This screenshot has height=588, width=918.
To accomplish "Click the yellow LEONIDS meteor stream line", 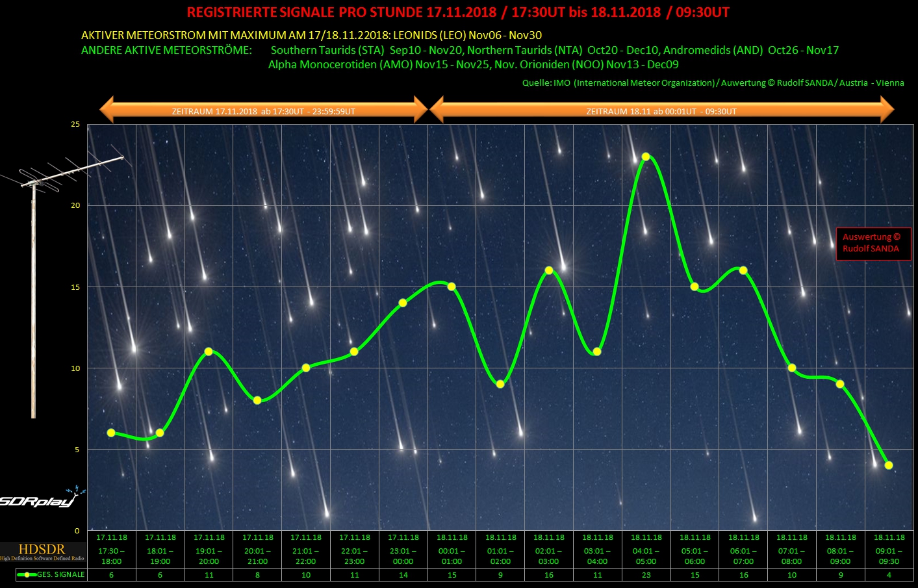I will pos(311,35).
